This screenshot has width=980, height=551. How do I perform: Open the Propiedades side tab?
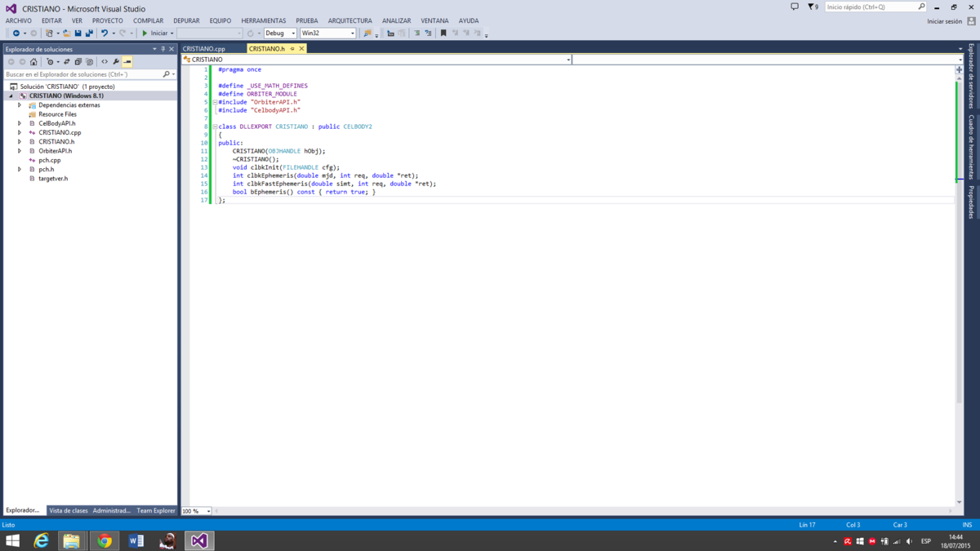click(971, 202)
